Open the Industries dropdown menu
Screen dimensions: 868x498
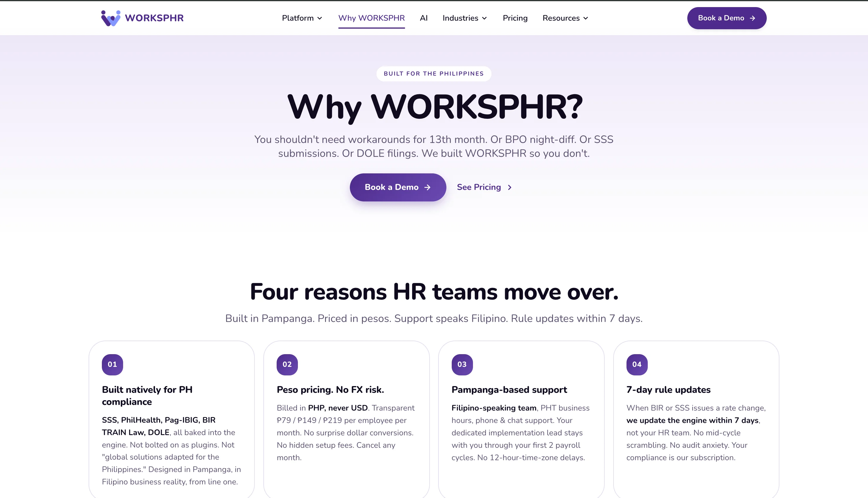tap(465, 18)
